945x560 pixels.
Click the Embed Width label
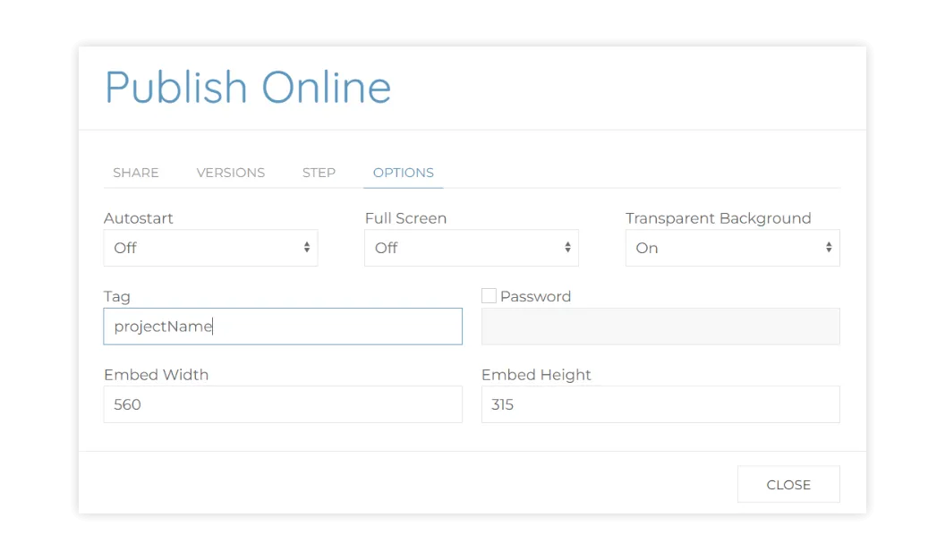[x=156, y=375]
